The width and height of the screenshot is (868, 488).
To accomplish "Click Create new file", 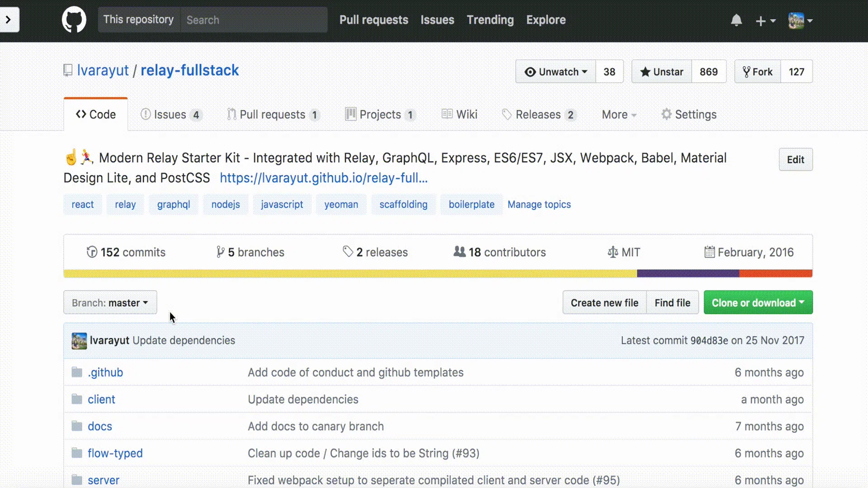I will click(604, 302).
